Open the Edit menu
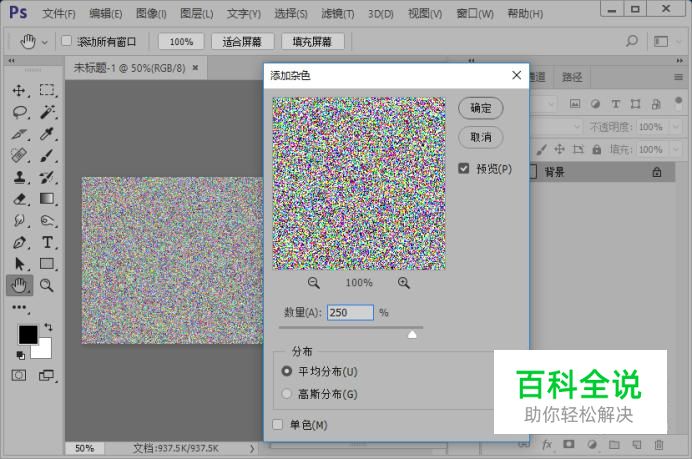This screenshot has height=459, width=692. [x=105, y=14]
